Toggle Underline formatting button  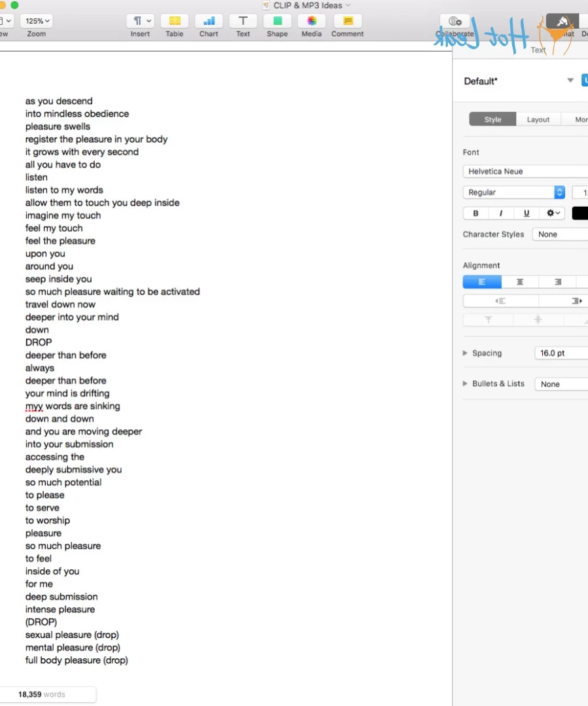tap(527, 213)
